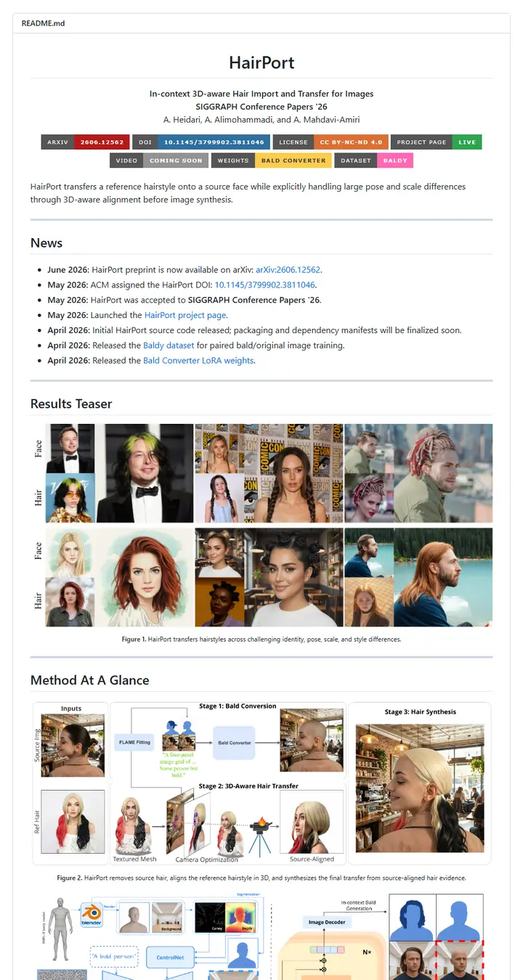Viewport: 523px width, 980px height.
Task: Click the News section heading
Action: [x=46, y=243]
